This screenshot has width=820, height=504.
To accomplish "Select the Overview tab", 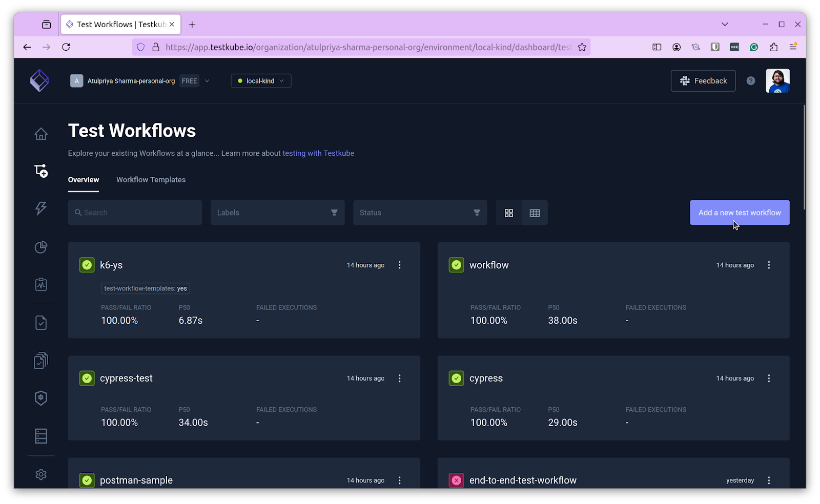I will [84, 180].
